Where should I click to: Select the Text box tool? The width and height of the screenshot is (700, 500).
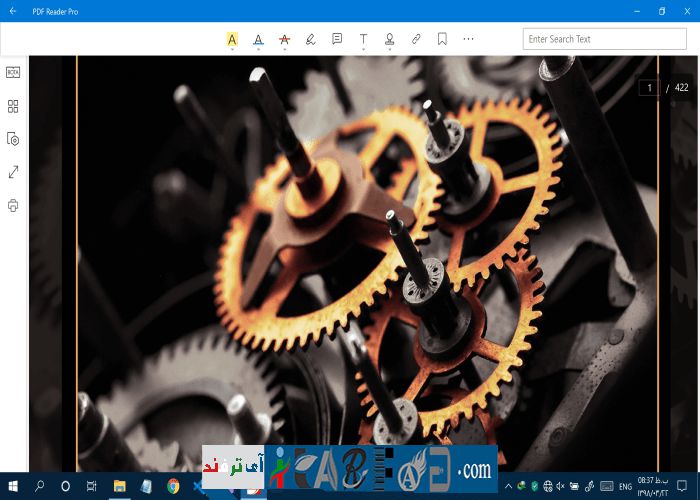363,39
